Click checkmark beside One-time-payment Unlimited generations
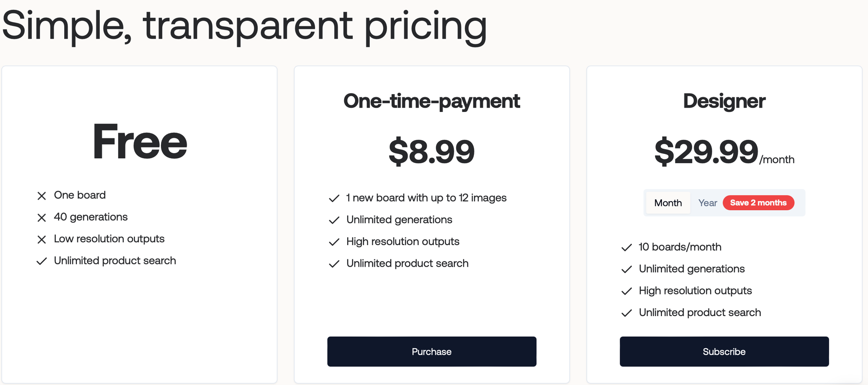Viewport: 868px width, 385px height. point(334,220)
